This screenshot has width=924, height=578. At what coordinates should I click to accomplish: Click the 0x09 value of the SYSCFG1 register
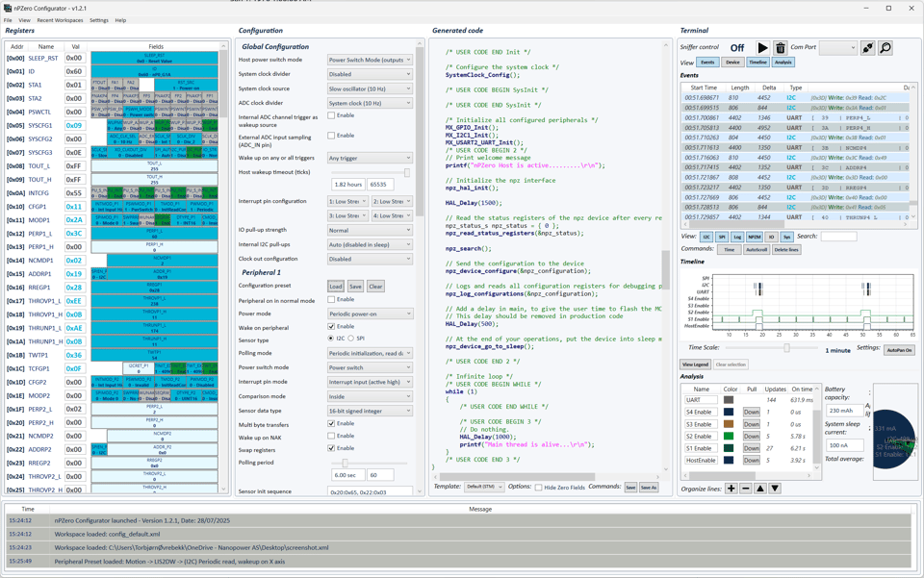coord(74,125)
